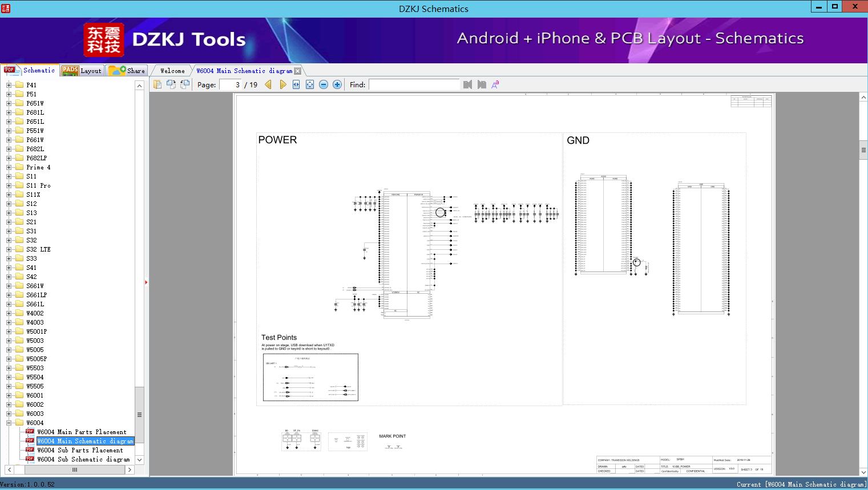Jump to the previous search result
868x490 pixels.
pos(468,84)
